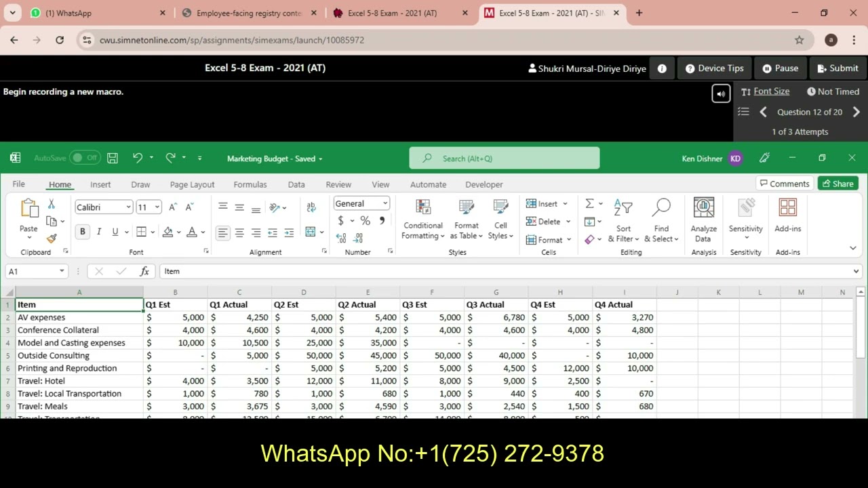Switch to the View tab
Viewport: 868px width, 488px height.
tap(380, 184)
